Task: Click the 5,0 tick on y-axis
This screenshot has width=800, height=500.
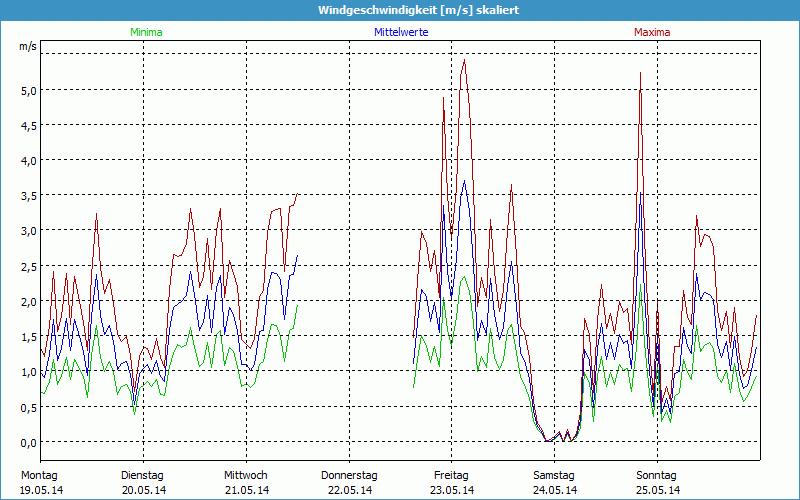Action: (29, 90)
